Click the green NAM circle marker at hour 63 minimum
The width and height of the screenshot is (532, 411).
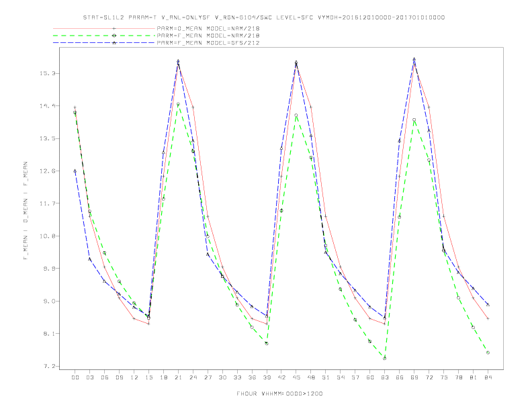click(384, 358)
